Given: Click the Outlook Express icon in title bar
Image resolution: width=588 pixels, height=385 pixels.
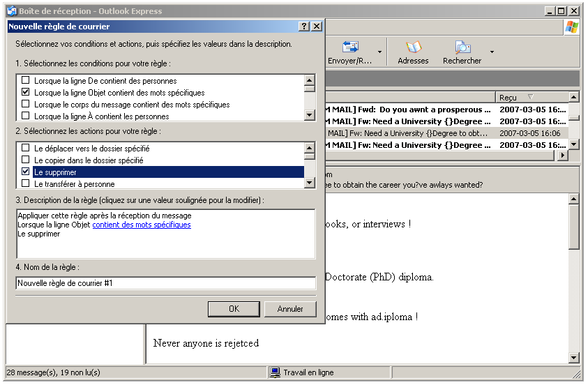Looking at the screenshot, I should tap(12, 11).
